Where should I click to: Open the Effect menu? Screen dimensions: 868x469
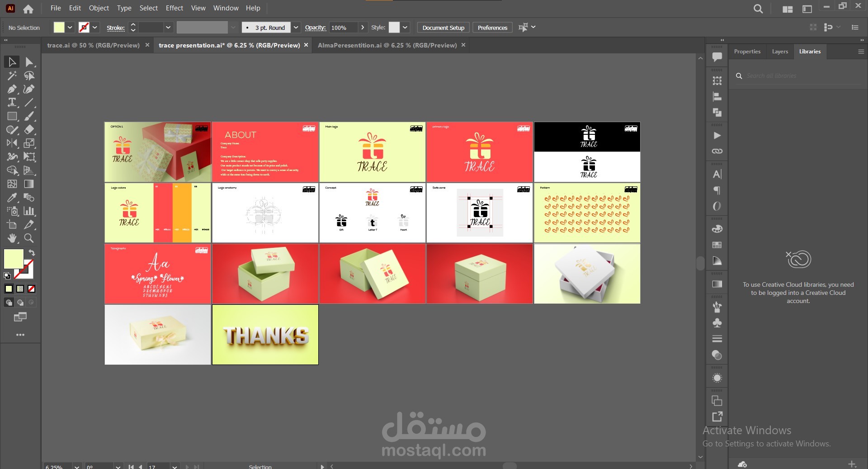(x=175, y=8)
